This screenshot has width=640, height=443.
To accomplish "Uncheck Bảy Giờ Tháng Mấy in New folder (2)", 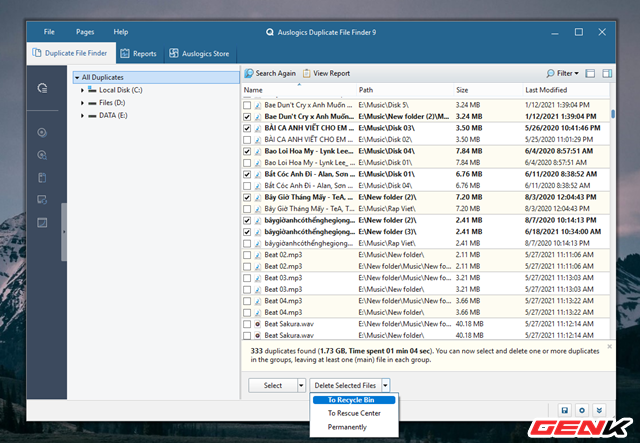I will click(x=247, y=198).
